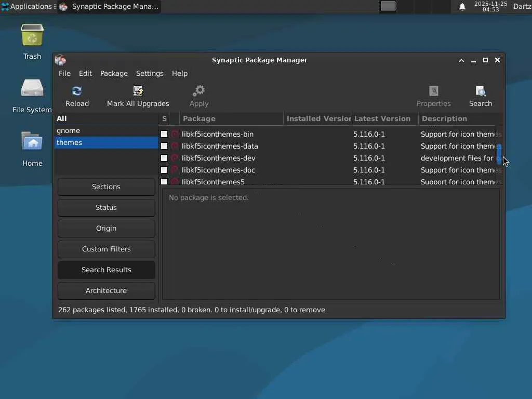Open the package Properties icon

coord(434,91)
